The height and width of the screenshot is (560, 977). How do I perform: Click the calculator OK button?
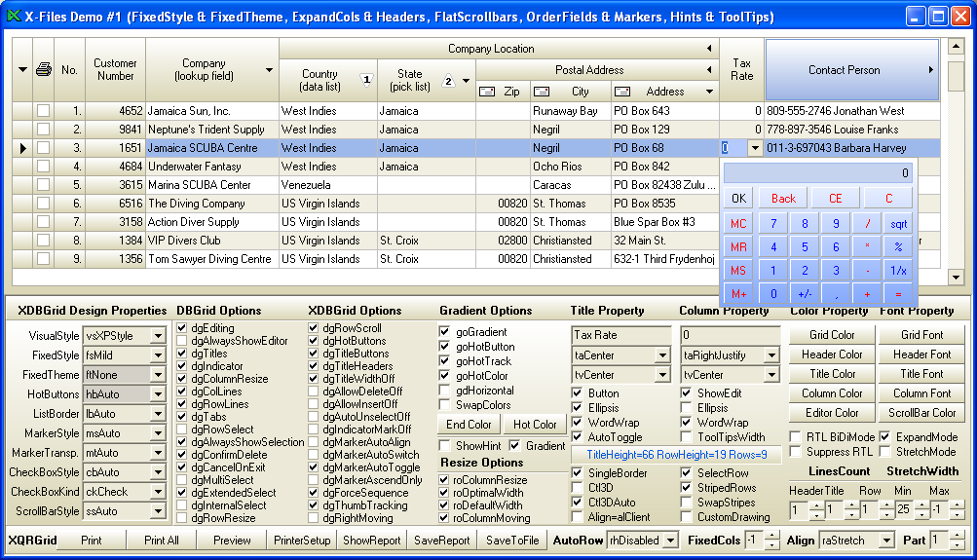pos(738,199)
